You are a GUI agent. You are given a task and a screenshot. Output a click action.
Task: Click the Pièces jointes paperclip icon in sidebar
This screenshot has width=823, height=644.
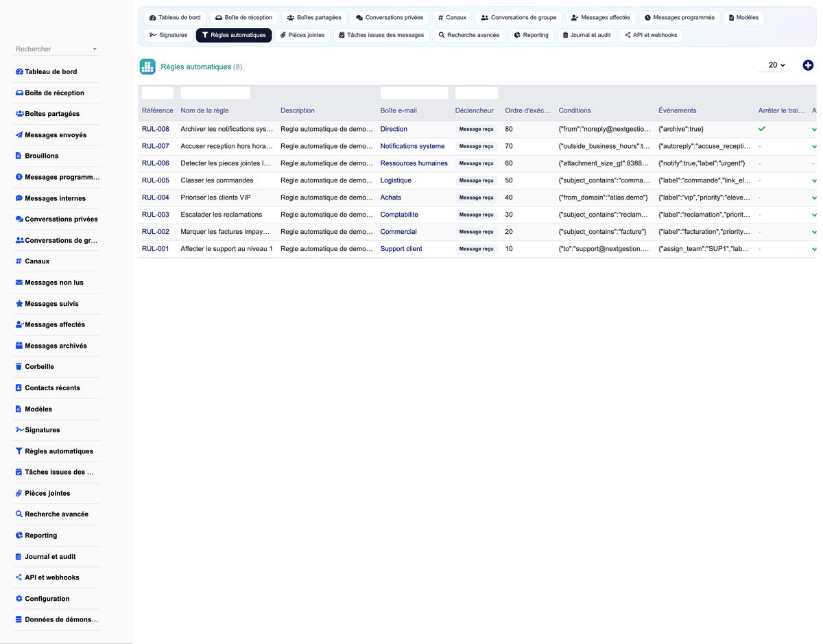tap(19, 493)
